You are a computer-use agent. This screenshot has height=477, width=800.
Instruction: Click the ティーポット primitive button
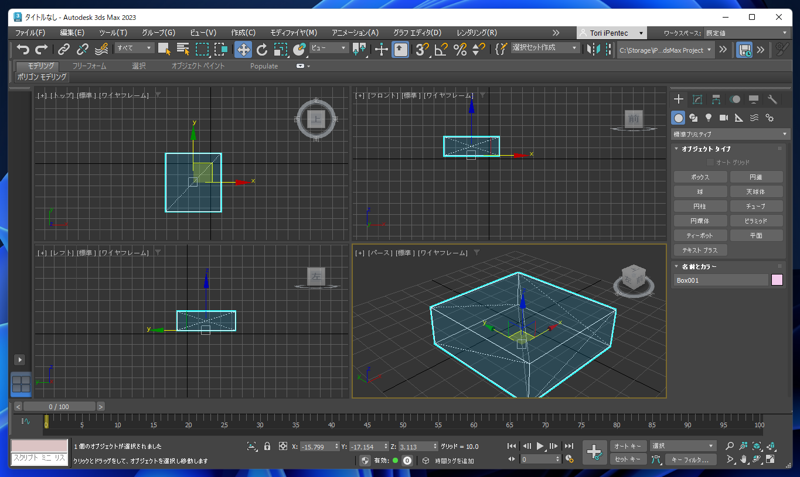pos(700,236)
